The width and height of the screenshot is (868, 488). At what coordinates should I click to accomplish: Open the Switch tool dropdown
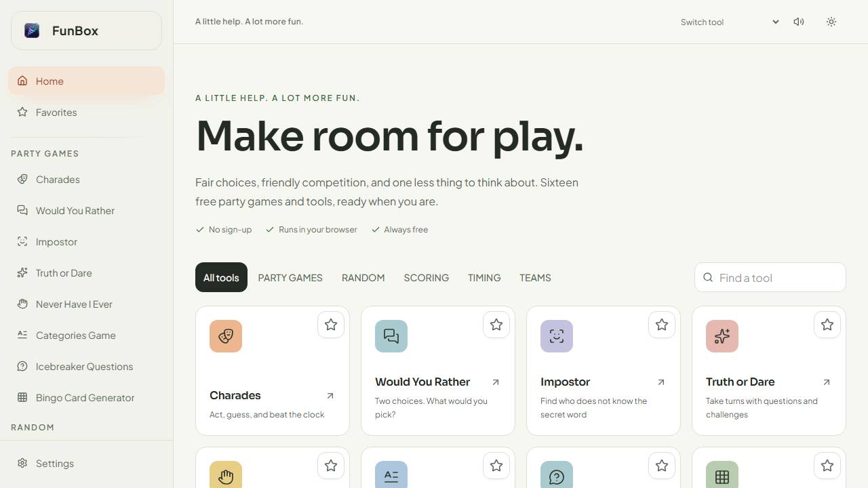(x=730, y=22)
